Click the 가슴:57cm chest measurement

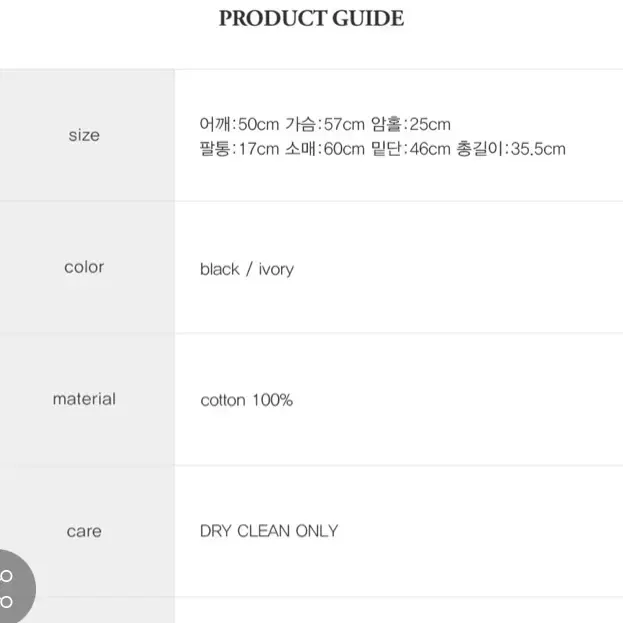(x=325, y=124)
